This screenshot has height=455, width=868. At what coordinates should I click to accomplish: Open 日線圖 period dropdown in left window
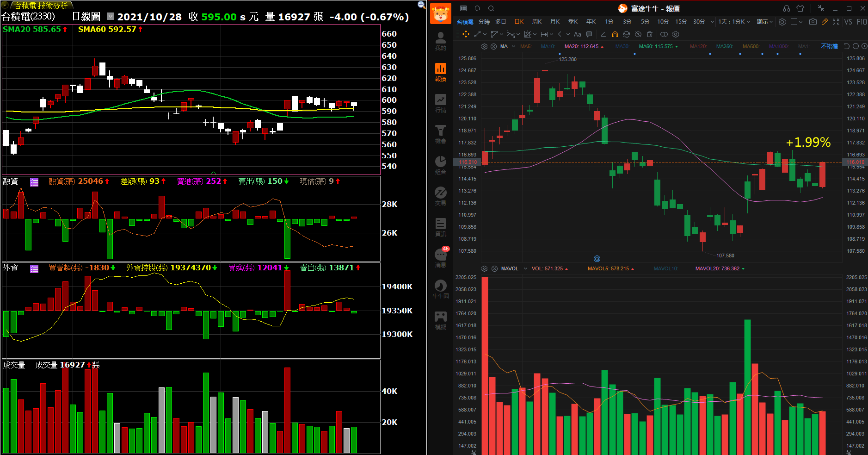111,16
